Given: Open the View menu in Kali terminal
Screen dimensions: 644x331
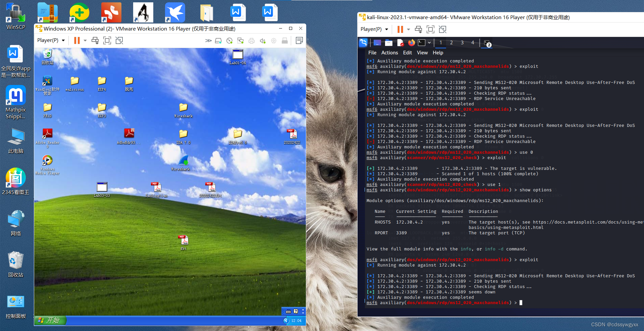Looking at the screenshot, I should (x=422, y=53).
